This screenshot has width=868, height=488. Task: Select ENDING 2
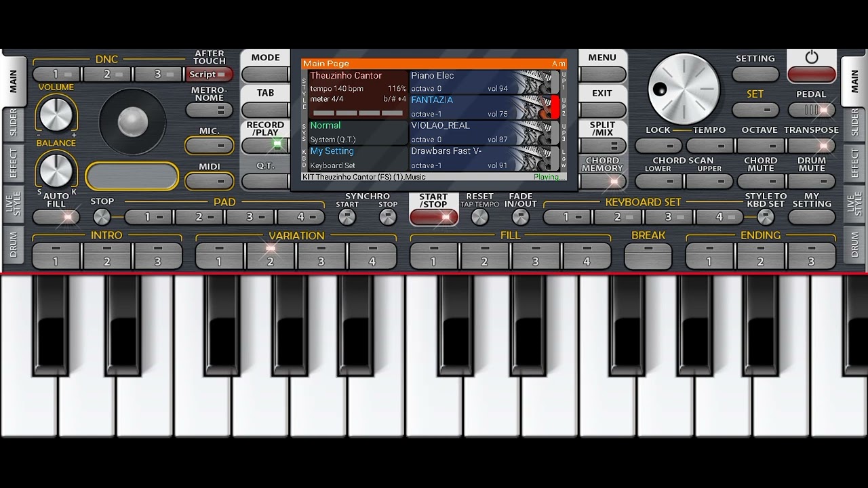[x=760, y=256]
